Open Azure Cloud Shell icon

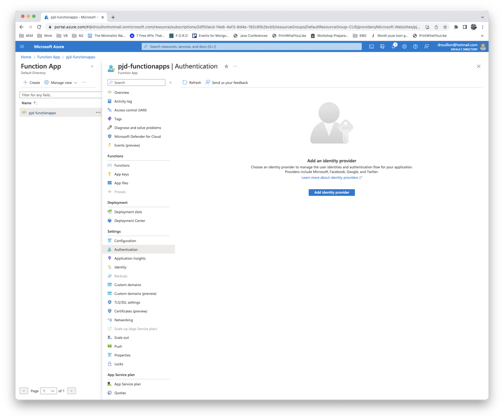[371, 46]
